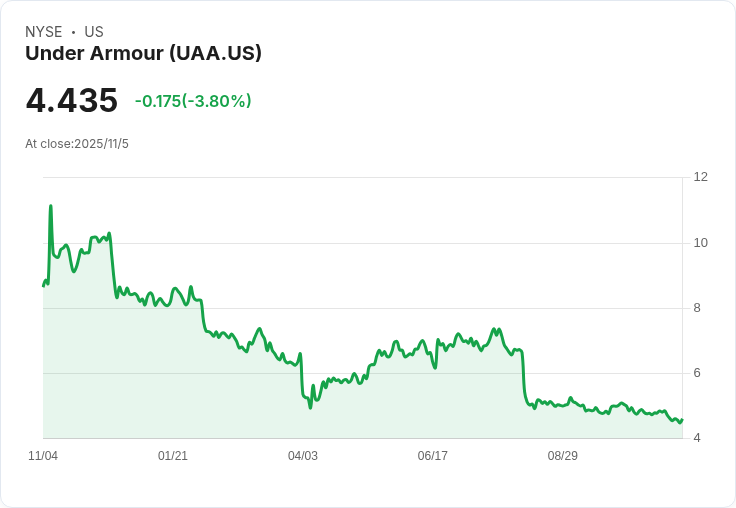Image resolution: width=736 pixels, height=508 pixels.
Task: Select the 01/21 date on the x-axis
Action: pos(173,455)
